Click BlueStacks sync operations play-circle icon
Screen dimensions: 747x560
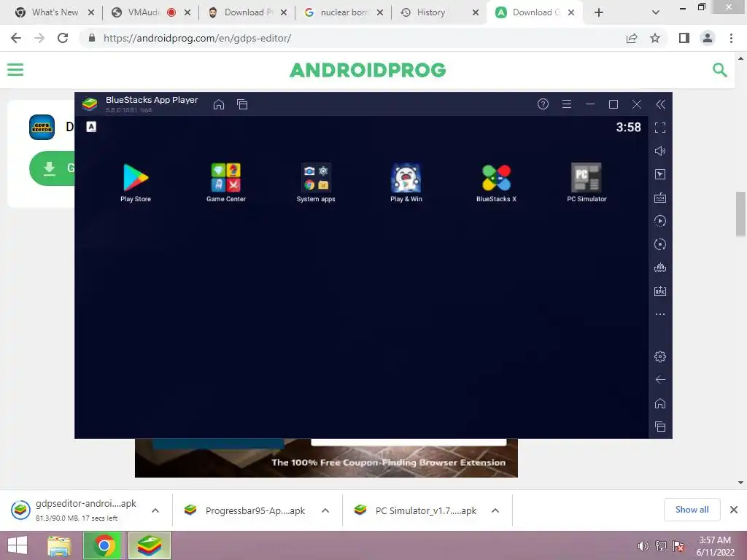pyautogui.click(x=659, y=221)
